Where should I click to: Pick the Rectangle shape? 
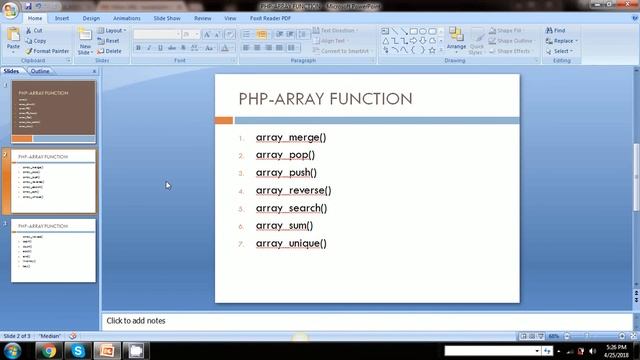click(x=413, y=31)
